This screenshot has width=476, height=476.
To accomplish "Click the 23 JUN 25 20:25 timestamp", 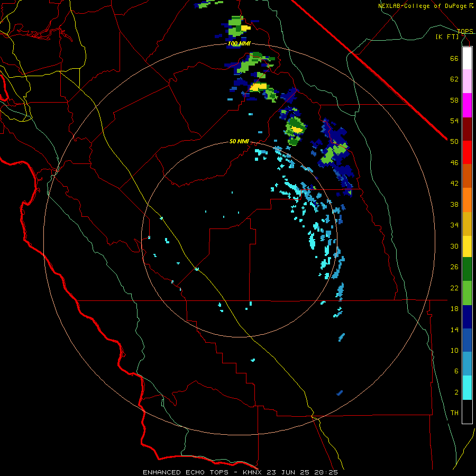I will click(x=302, y=472).
